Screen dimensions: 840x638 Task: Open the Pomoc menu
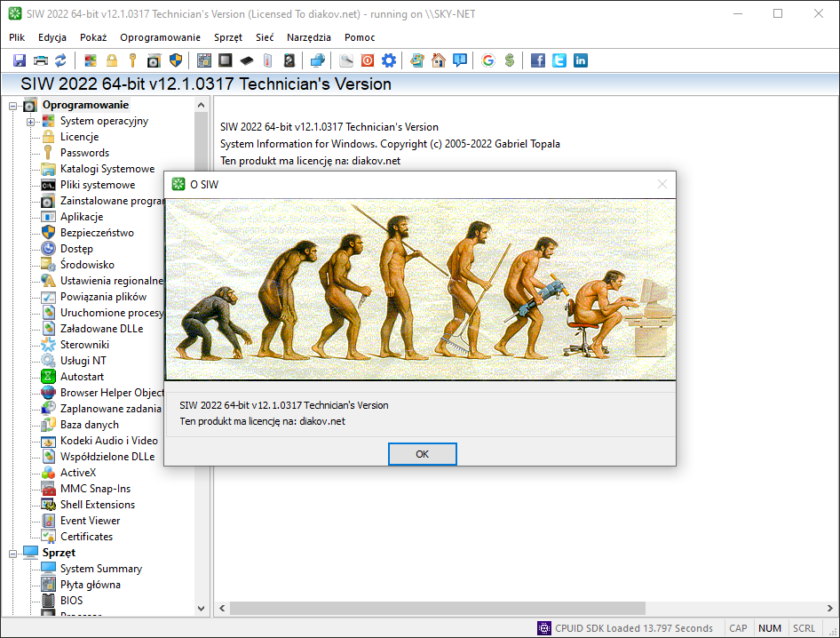click(360, 37)
